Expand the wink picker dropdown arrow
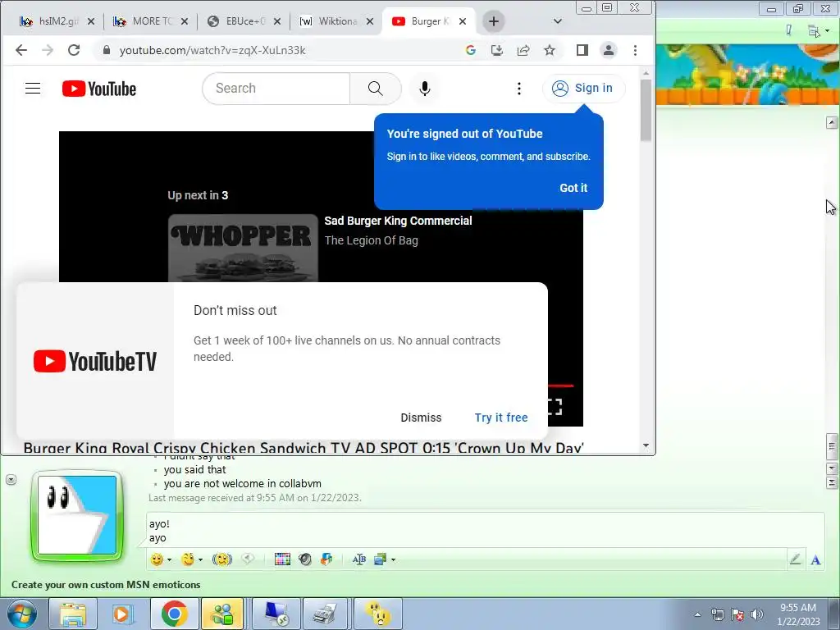The height and width of the screenshot is (630, 840). (200, 559)
